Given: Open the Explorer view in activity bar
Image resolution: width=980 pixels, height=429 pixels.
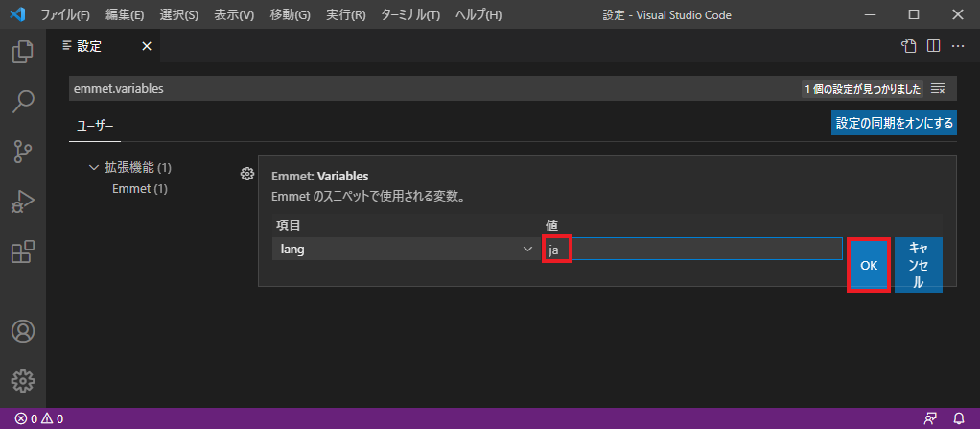Looking at the screenshot, I should (x=23, y=51).
